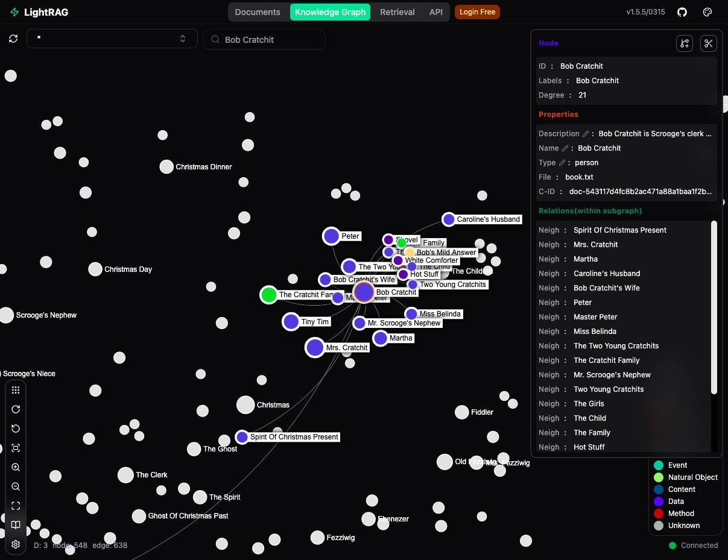
Task: Open graph settings gear
Action: tap(16, 544)
